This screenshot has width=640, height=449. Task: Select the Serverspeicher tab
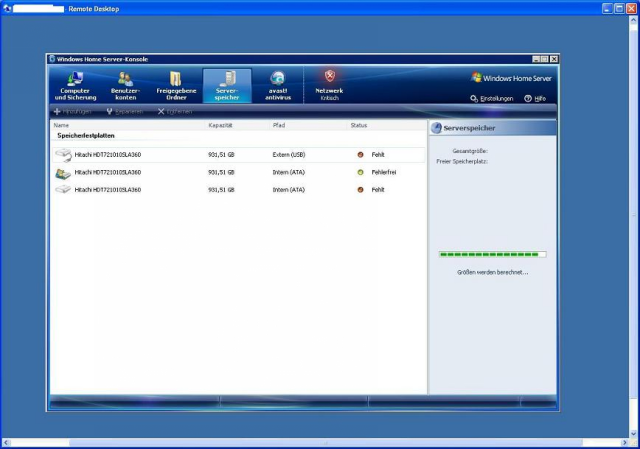pos(227,86)
